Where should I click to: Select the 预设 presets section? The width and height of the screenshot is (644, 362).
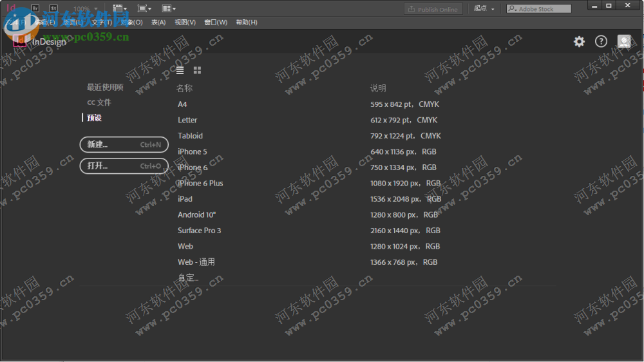point(94,118)
